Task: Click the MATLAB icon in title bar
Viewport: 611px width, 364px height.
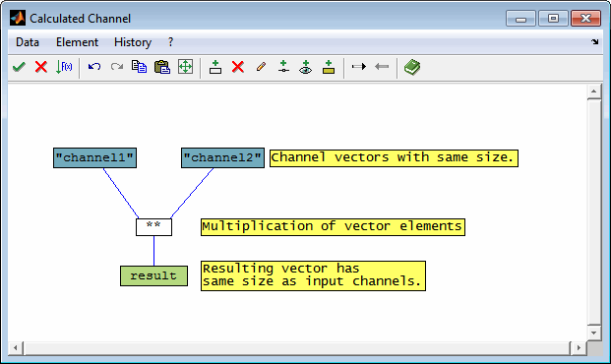Action: coord(18,19)
